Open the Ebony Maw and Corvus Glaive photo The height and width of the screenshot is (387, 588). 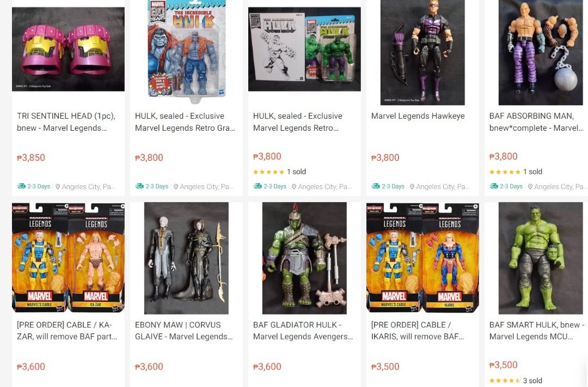[186, 258]
